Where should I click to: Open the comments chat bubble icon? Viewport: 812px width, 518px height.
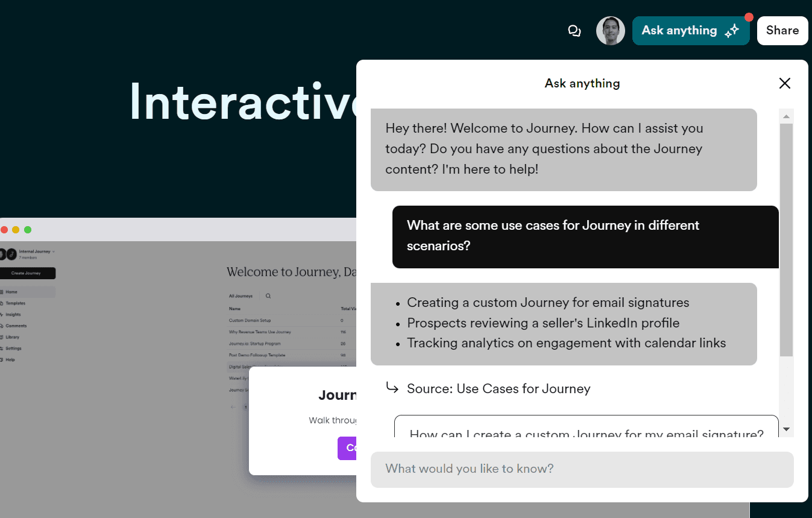[574, 31]
